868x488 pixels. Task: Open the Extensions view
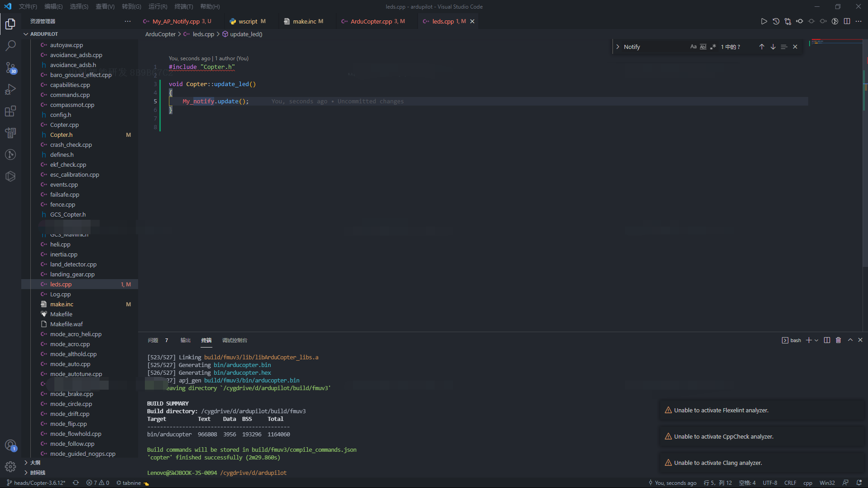coord(10,111)
